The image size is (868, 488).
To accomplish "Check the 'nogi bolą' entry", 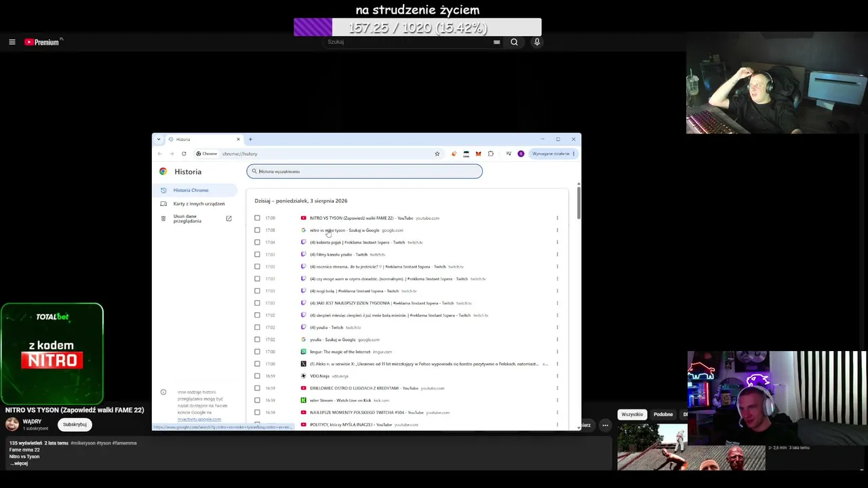I will (x=257, y=291).
